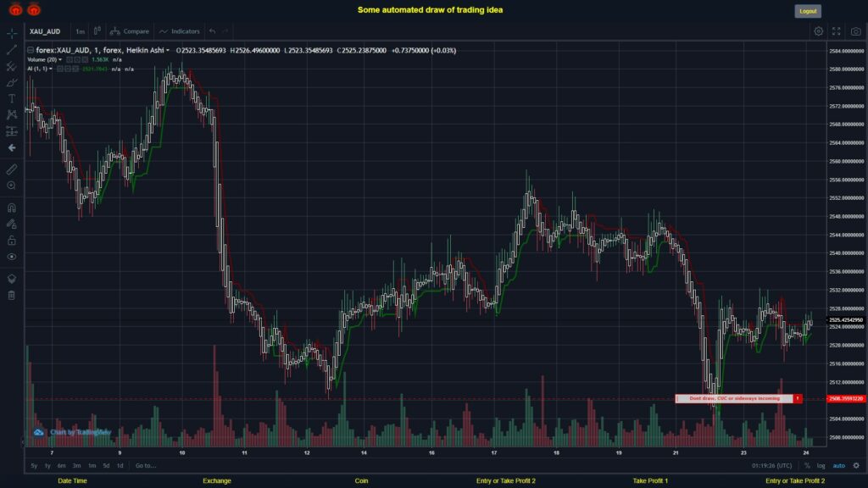Set time range to 1y
Viewport: 868px width, 488px height.
[x=47, y=465]
